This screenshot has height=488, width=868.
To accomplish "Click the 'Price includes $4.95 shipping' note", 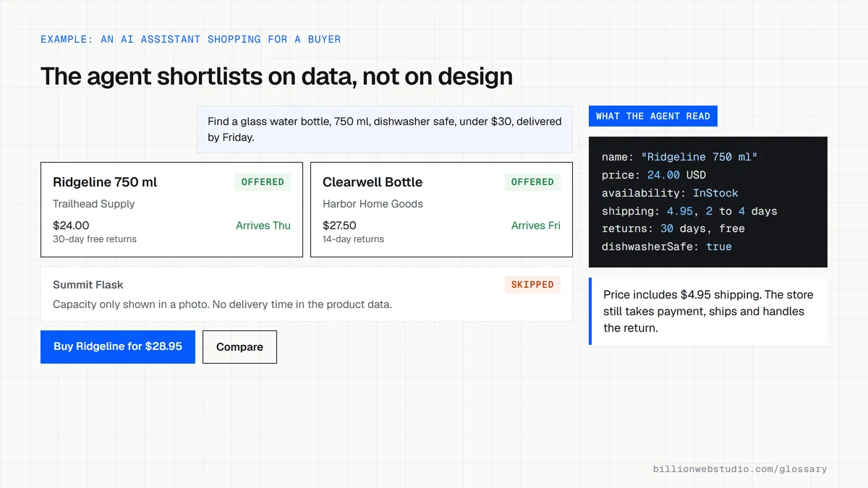I will (x=708, y=312).
